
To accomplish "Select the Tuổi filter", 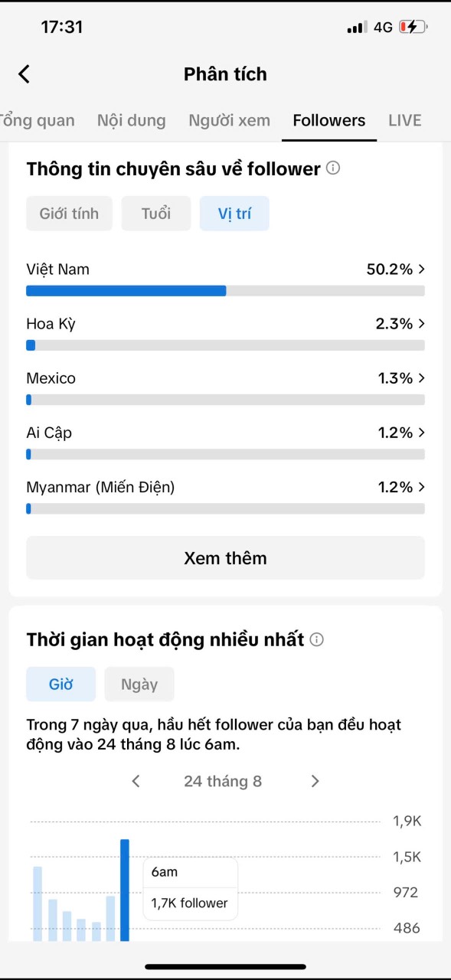I will coord(156,214).
